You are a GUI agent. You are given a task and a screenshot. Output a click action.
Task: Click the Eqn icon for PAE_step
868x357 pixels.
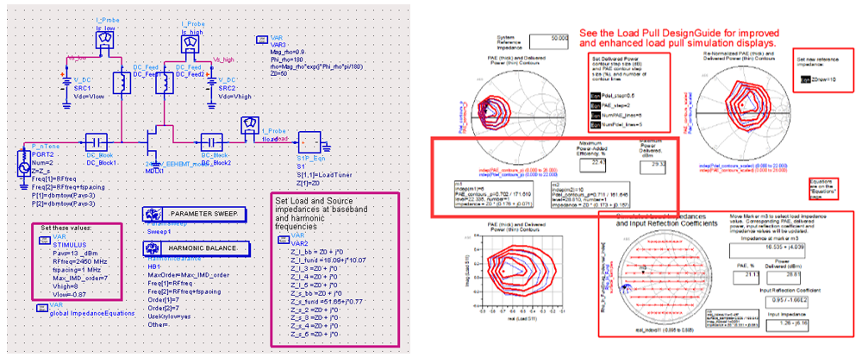[597, 105]
